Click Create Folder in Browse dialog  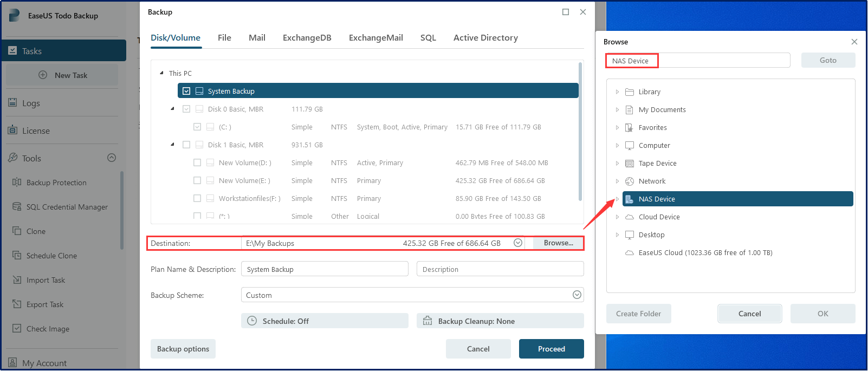tap(638, 314)
